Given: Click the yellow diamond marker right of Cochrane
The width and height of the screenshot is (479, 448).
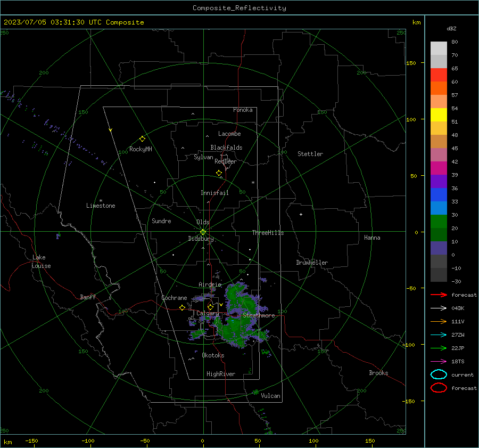Looking at the screenshot, I should tap(182, 307).
